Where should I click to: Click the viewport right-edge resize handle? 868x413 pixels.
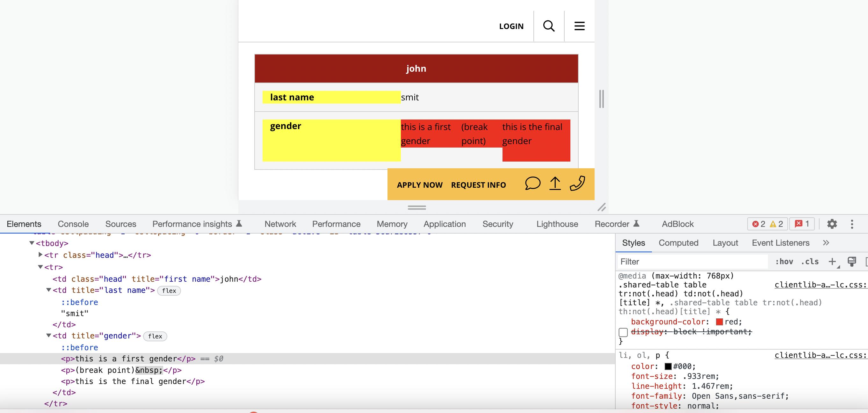point(602,99)
